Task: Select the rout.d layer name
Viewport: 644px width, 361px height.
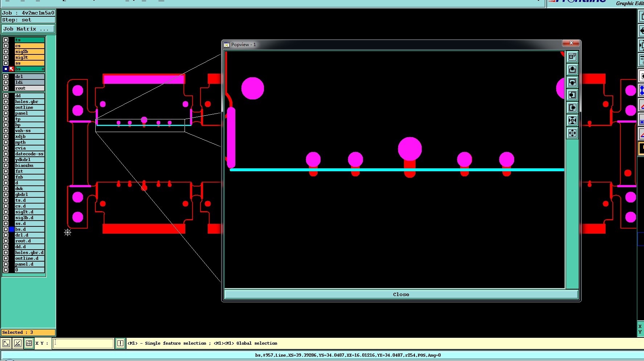Action: tap(29, 241)
